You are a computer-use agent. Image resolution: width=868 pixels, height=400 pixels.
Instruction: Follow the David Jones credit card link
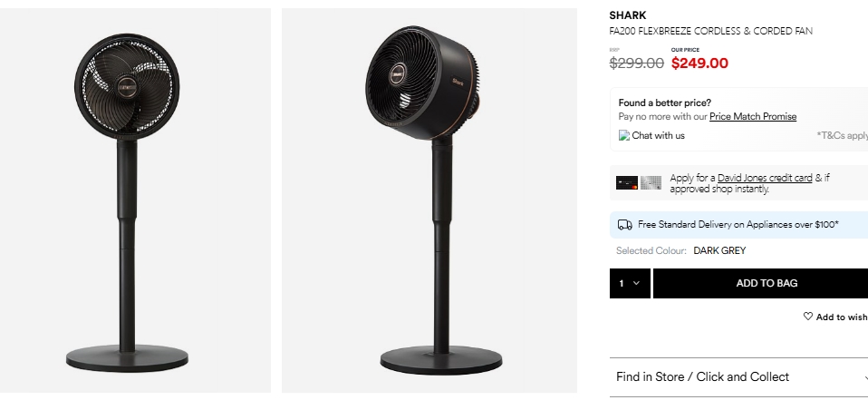(765, 178)
